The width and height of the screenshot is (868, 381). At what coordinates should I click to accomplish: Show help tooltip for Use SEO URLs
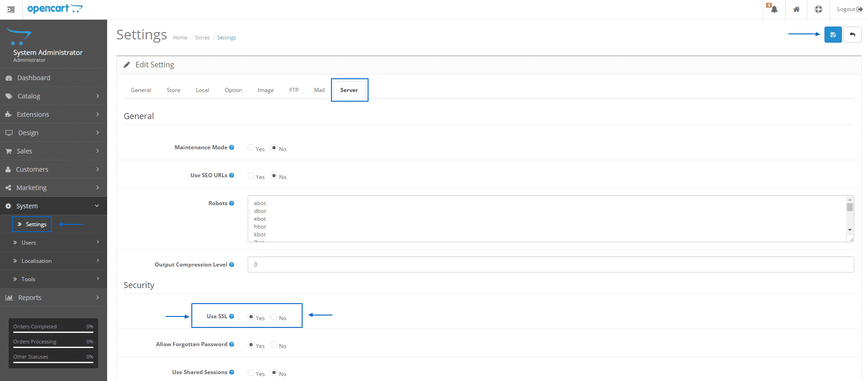coord(232,175)
